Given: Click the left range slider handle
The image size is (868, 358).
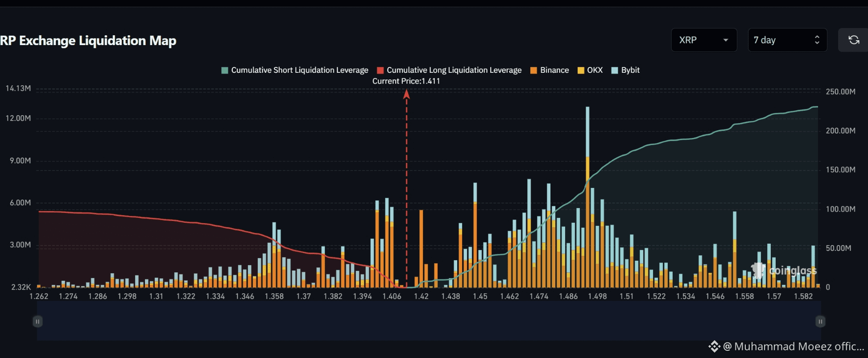Looking at the screenshot, I should pos(37,321).
